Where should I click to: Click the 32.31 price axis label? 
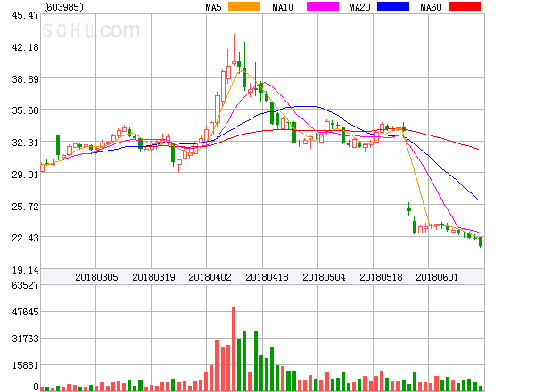(25, 143)
